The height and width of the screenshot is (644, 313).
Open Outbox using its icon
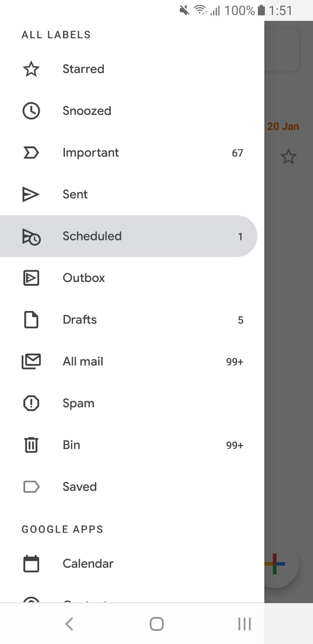click(x=31, y=277)
